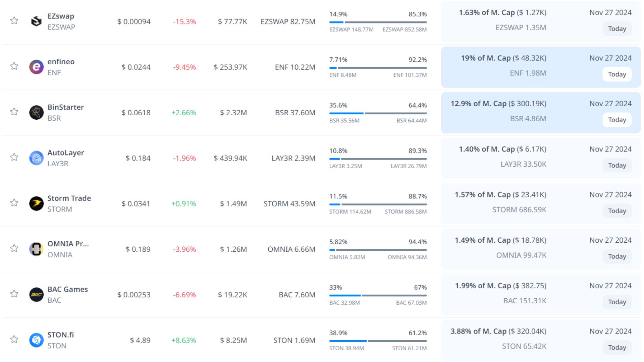Click BinStarter's unlock progress bar
Image resolution: width=644 pixels, height=362 pixels.
point(378,113)
